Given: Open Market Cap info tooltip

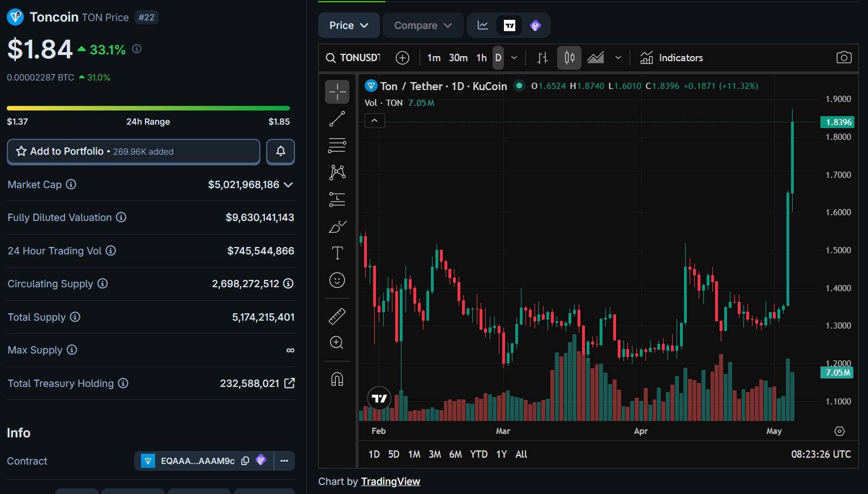Looking at the screenshot, I should [71, 184].
